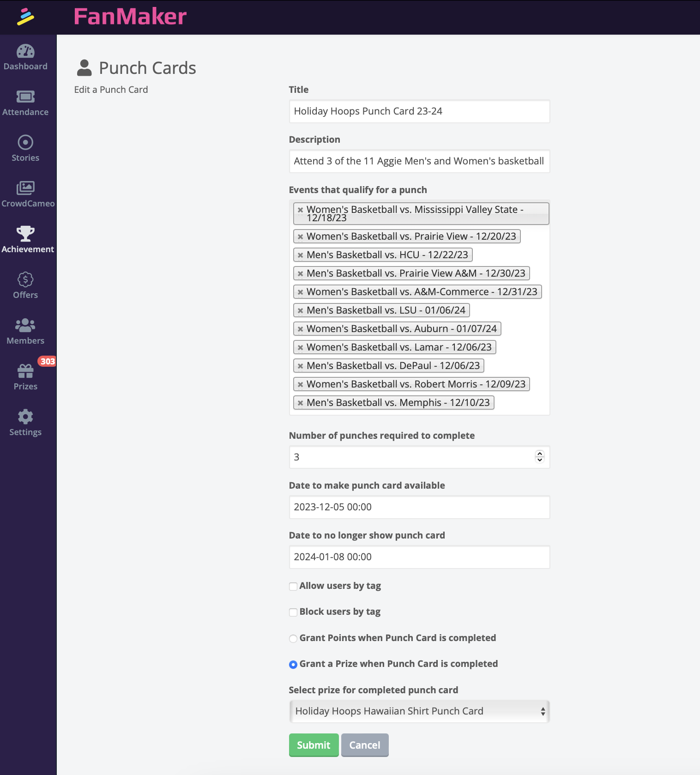This screenshot has height=775, width=700.
Task: Click the Title text field
Action: pos(419,111)
